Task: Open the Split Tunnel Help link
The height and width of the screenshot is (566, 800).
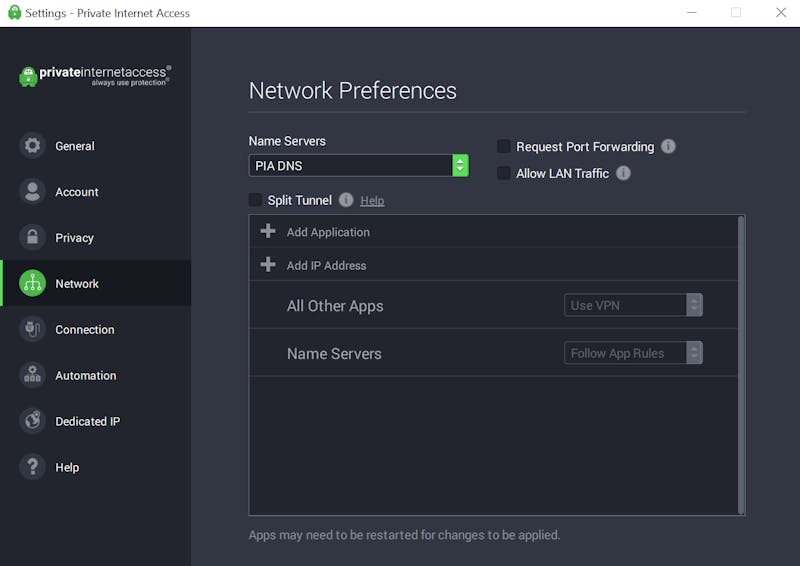Action: pos(372,201)
